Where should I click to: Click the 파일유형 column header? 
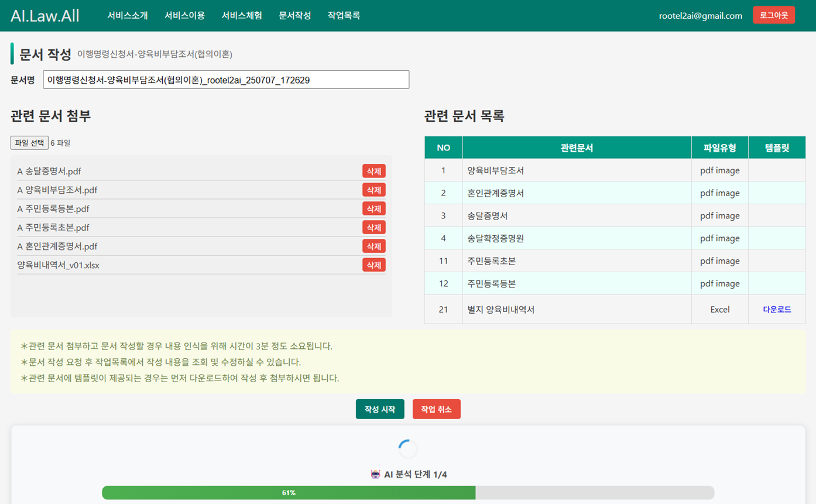[719, 148]
